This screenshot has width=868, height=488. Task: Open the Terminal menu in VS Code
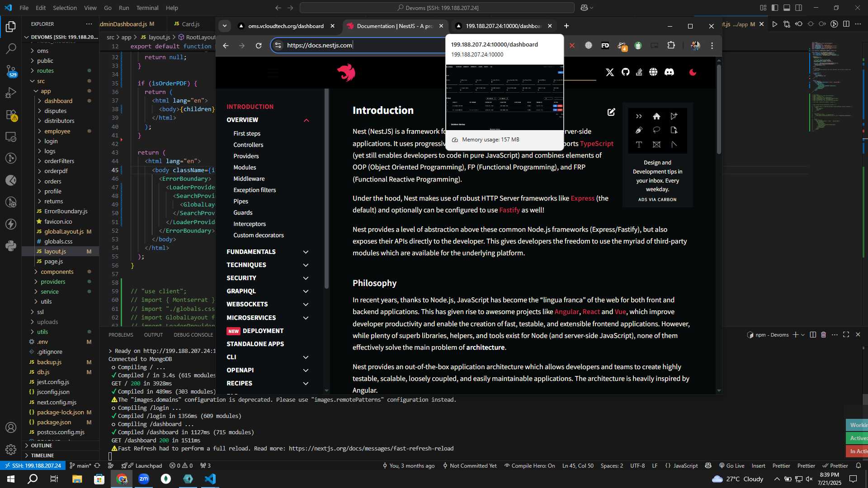click(x=147, y=8)
